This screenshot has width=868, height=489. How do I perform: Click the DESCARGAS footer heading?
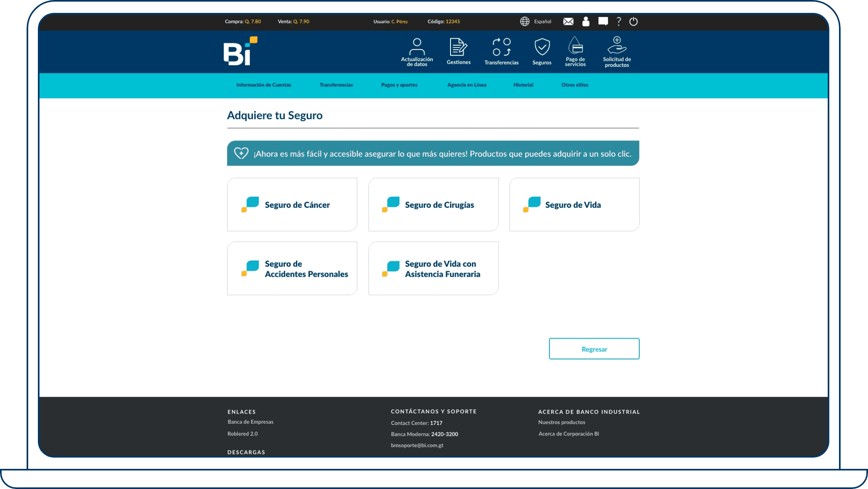tap(246, 452)
